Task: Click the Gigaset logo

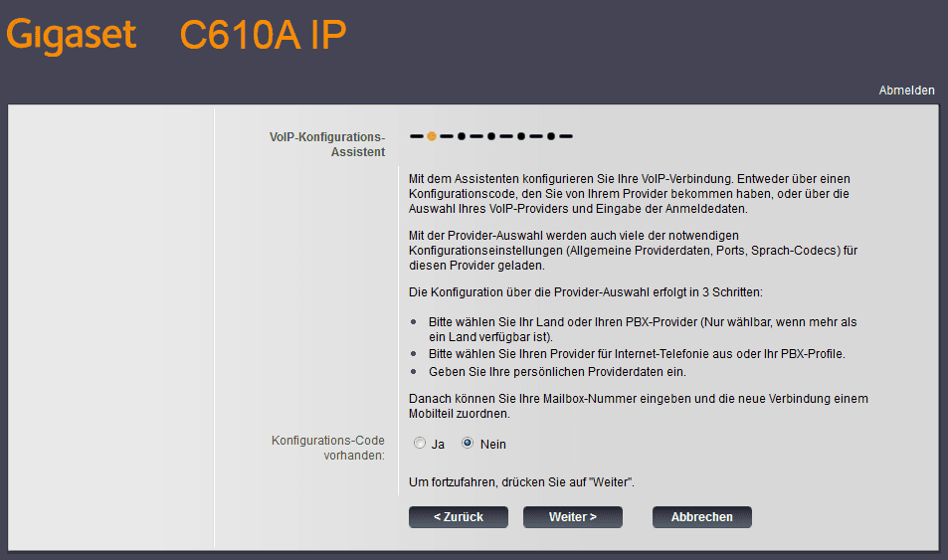Action: click(72, 35)
